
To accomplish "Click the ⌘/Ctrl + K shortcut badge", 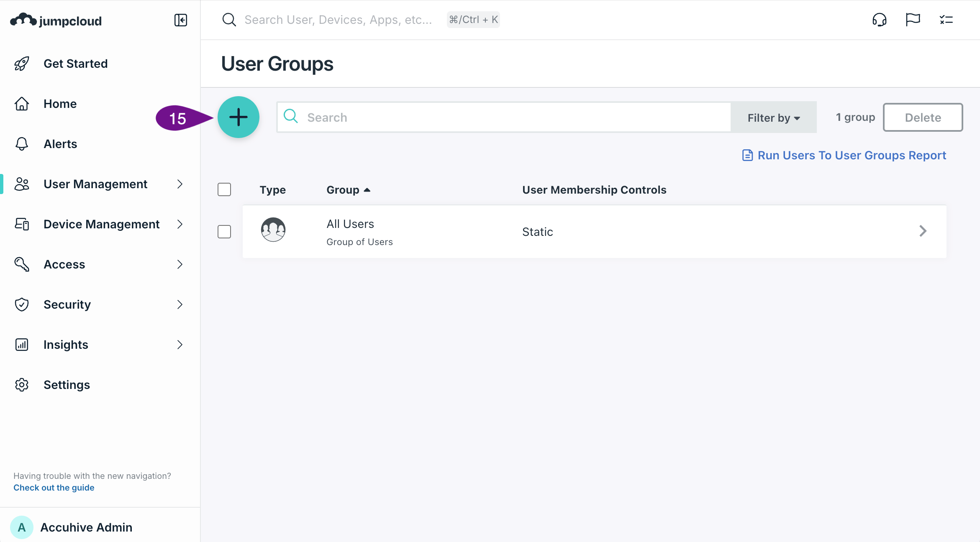I will pyautogui.click(x=473, y=20).
